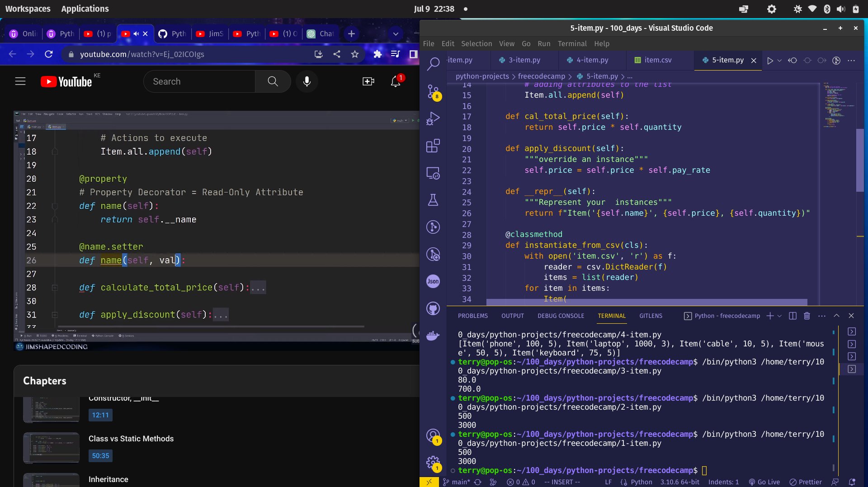Open the brightness indicator in top bar
The height and width of the screenshot is (487, 868).
tap(798, 9)
